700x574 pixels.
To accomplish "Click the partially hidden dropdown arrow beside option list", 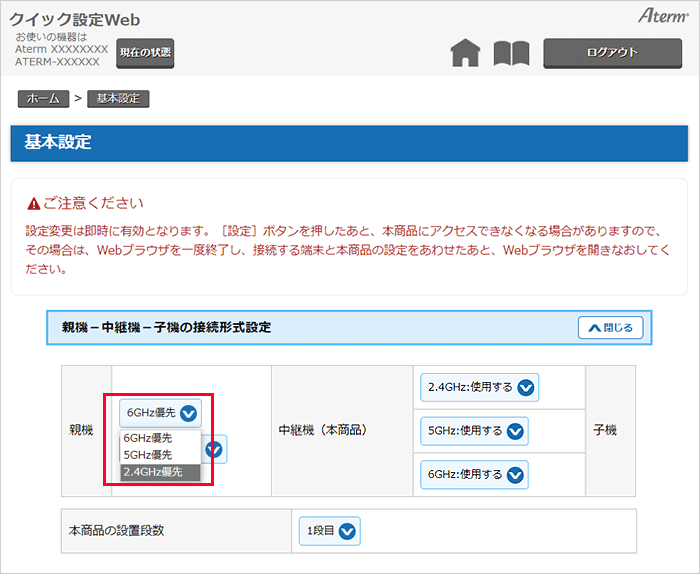I will [x=215, y=449].
